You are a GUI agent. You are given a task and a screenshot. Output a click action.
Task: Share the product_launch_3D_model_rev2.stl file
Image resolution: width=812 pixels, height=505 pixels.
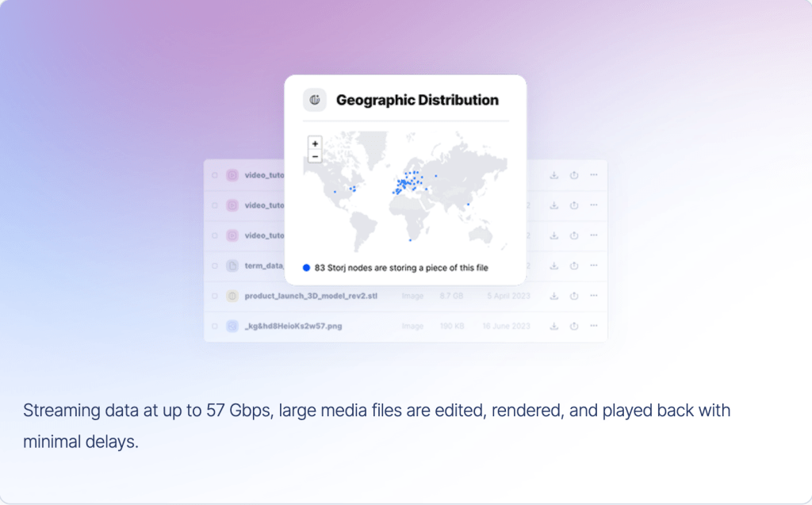[x=574, y=296]
